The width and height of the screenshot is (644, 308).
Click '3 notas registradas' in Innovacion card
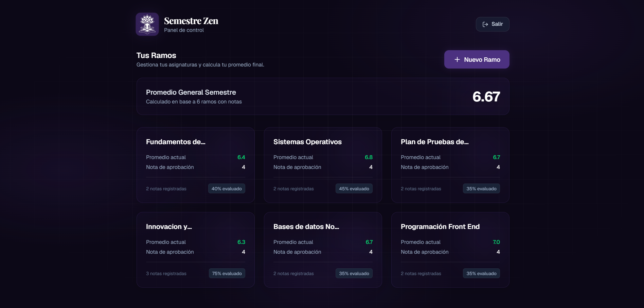[166, 274]
